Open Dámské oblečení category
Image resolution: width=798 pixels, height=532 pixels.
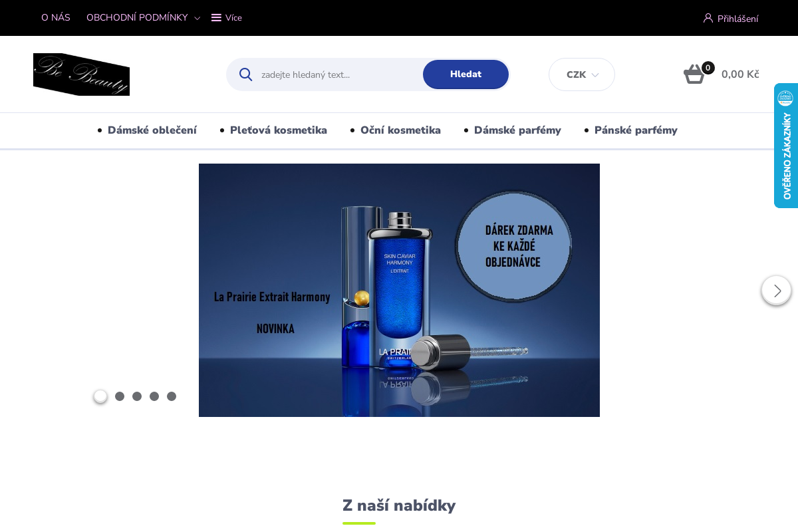point(152,130)
